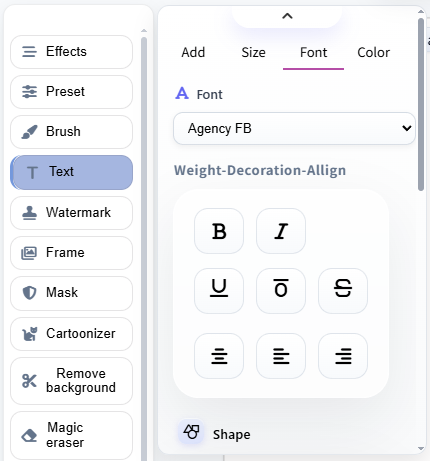Click the Shape section label
This screenshot has width=430, height=461.
pyautogui.click(x=232, y=435)
